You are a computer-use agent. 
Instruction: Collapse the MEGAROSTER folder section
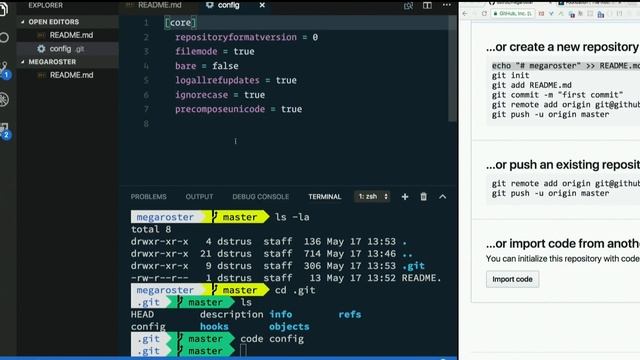52,62
